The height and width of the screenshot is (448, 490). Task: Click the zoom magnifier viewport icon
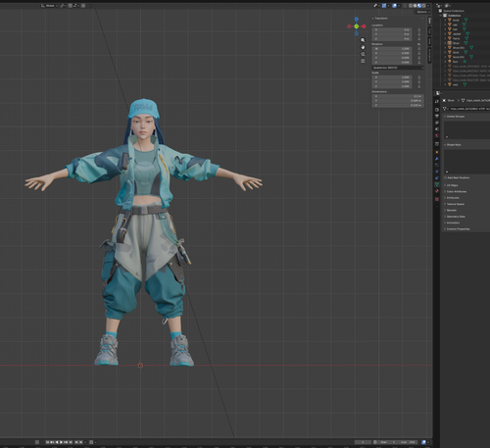[363, 40]
